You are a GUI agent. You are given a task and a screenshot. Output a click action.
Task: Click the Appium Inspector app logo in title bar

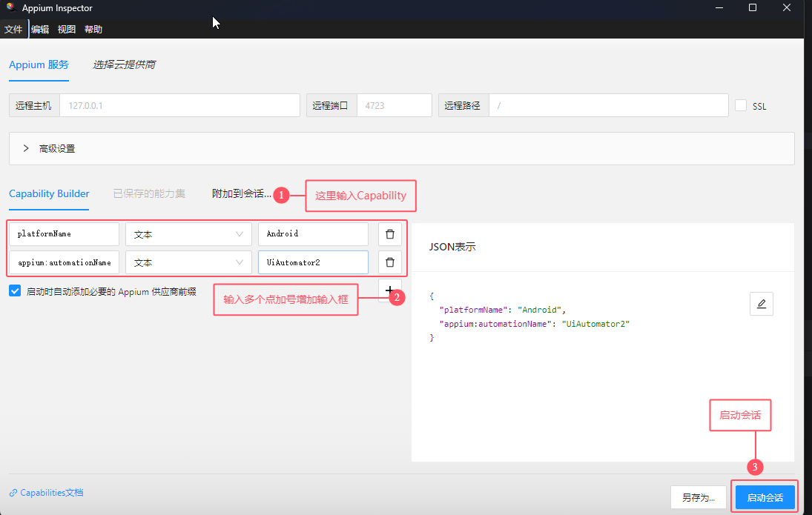11,7
